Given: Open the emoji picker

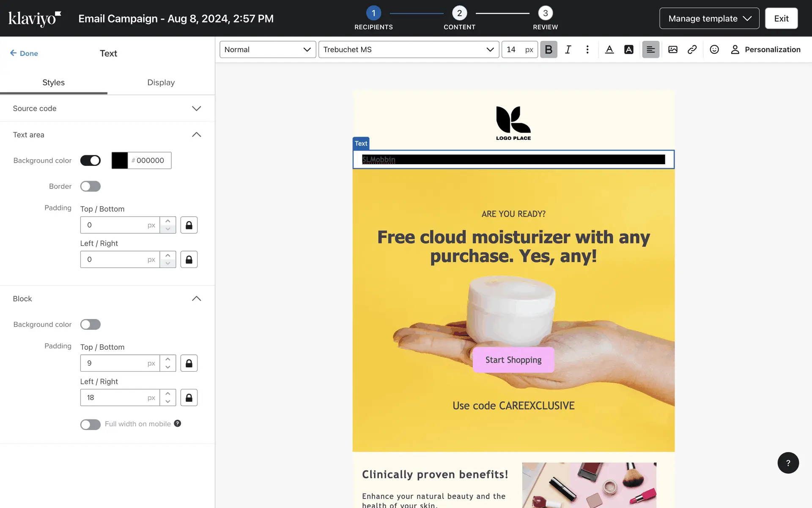Looking at the screenshot, I should pyautogui.click(x=714, y=50).
